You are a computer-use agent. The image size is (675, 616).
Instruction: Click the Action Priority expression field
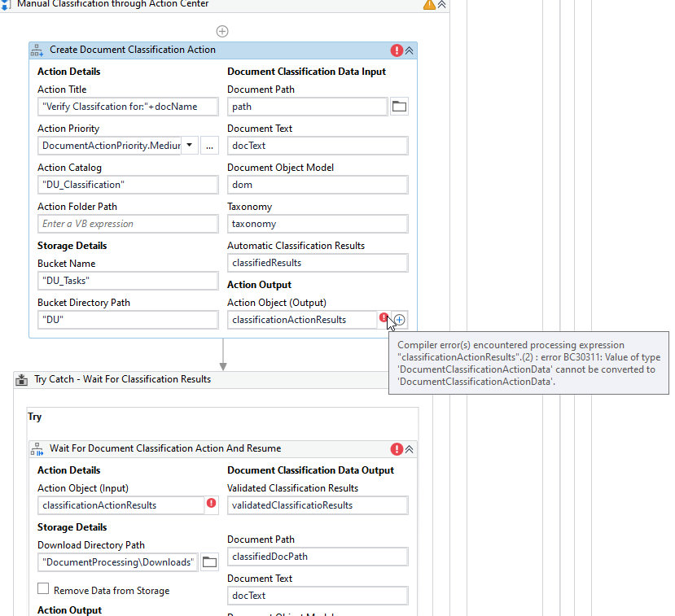tap(110, 146)
